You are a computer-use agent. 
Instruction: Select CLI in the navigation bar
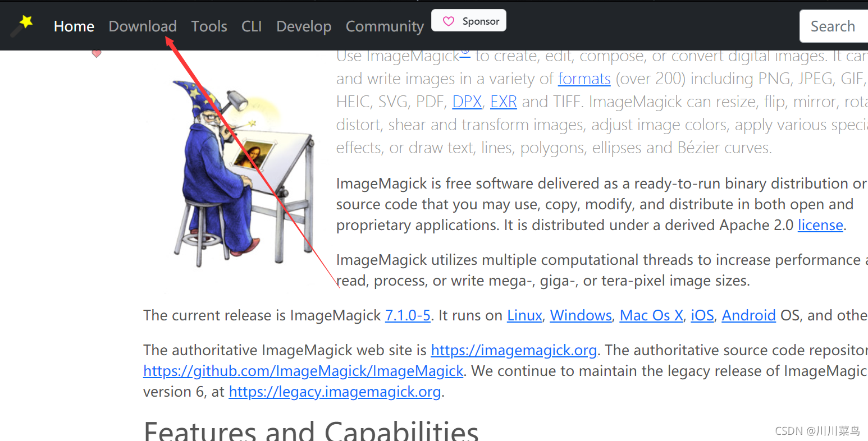point(252,26)
